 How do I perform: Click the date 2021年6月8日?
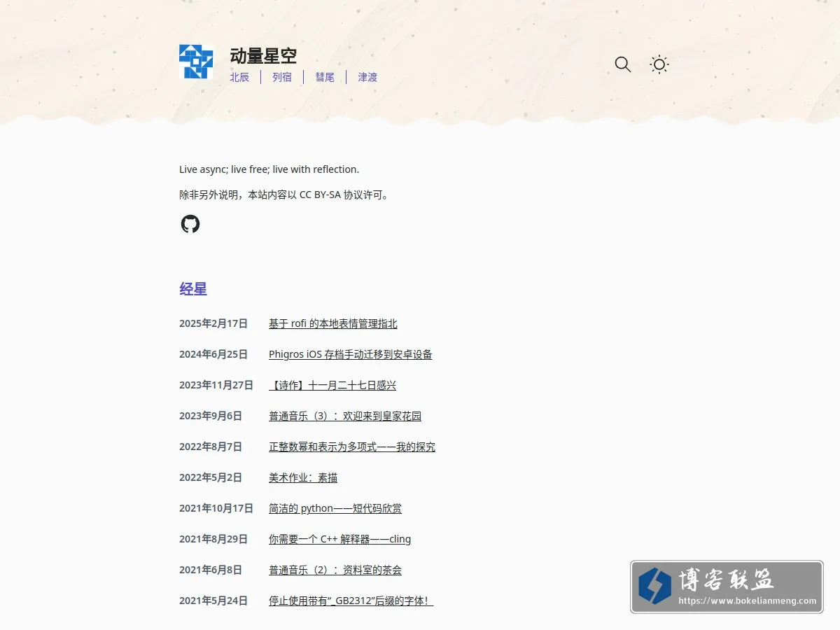(211, 570)
